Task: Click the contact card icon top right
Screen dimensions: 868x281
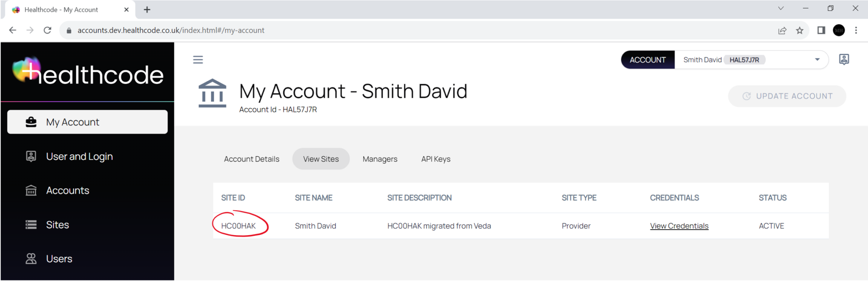Action: (x=843, y=59)
